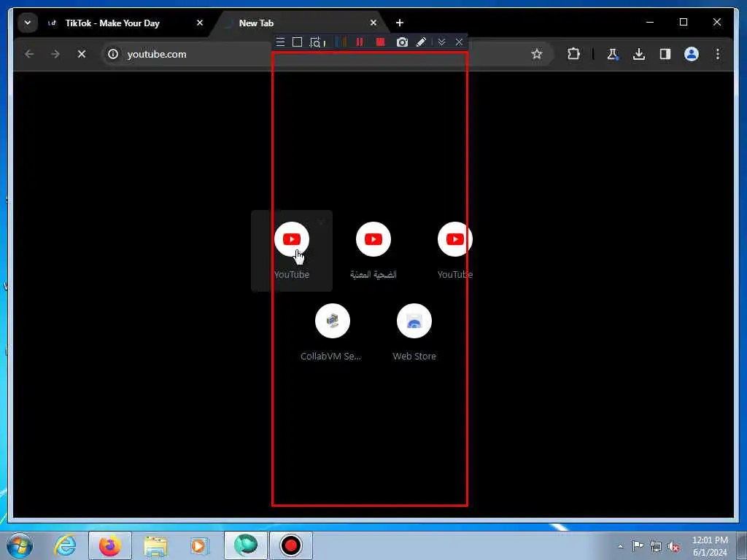Take a snapshot with the camera icon

click(x=402, y=42)
